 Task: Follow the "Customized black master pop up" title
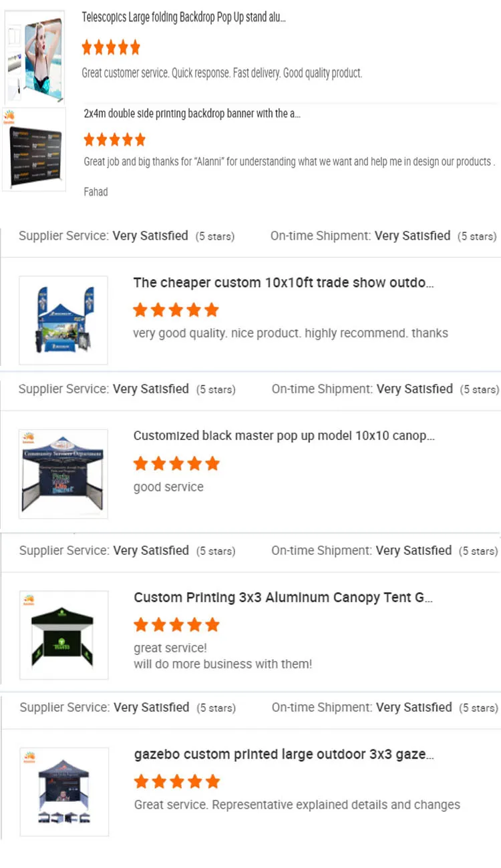[x=284, y=436]
